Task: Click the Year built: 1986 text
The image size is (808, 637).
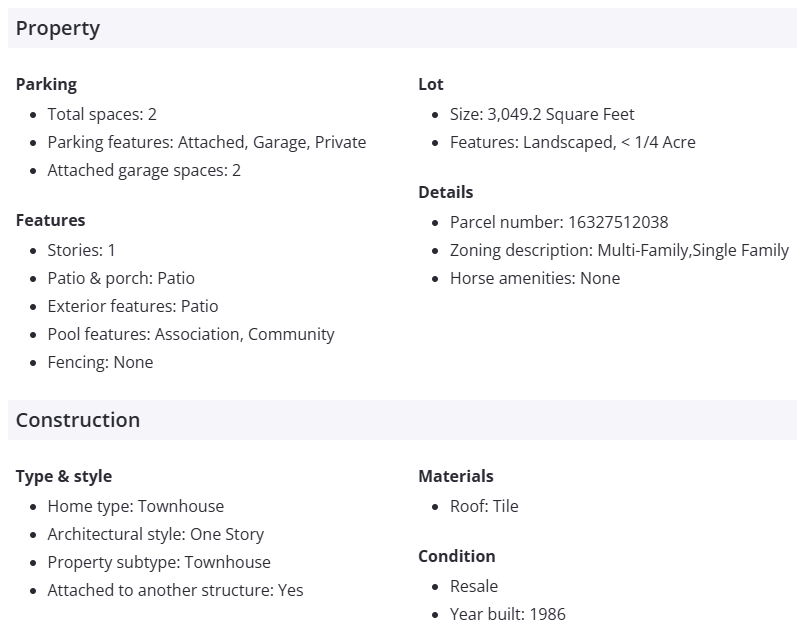Action: click(x=508, y=614)
